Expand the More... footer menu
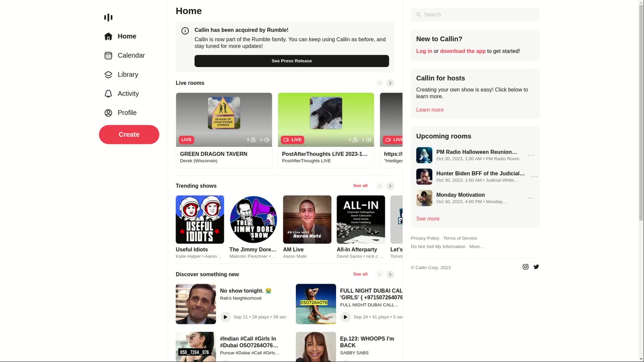Image resolution: width=644 pixels, height=362 pixels. pyautogui.click(x=476, y=247)
